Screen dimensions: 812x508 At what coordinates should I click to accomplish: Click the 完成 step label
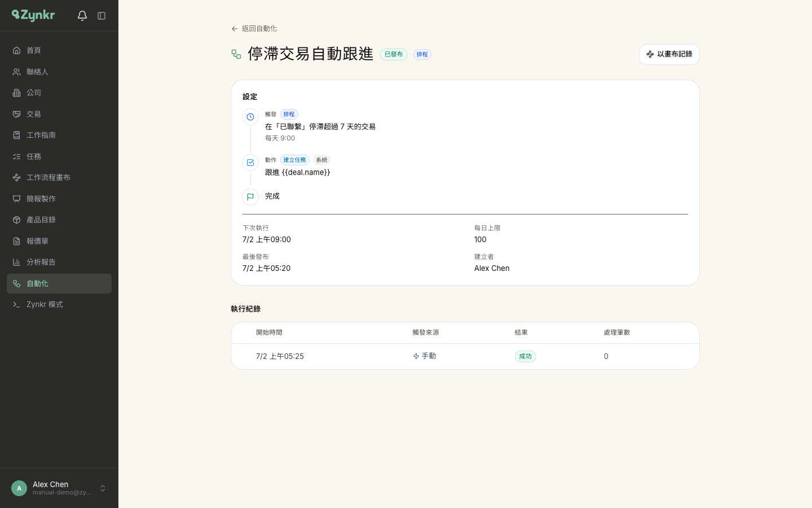(x=272, y=196)
